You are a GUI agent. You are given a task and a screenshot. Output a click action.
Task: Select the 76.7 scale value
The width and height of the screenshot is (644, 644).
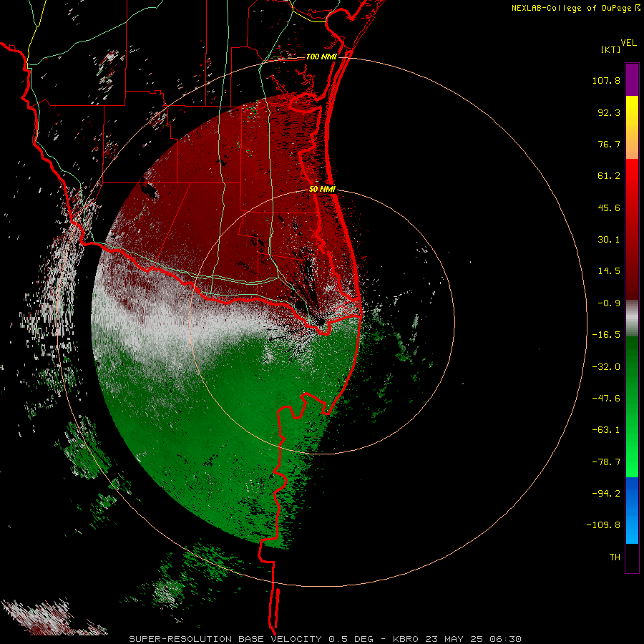point(609,144)
